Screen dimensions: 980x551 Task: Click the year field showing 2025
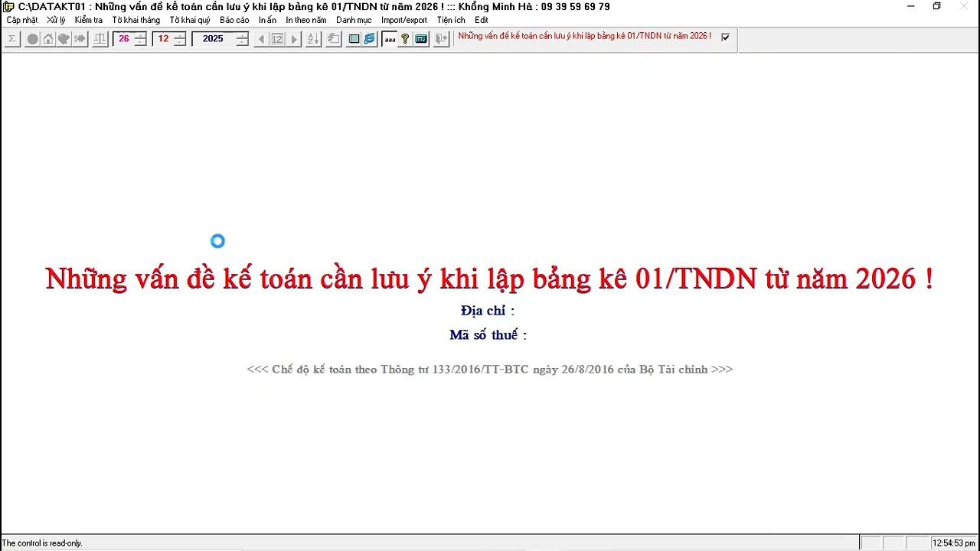(214, 39)
